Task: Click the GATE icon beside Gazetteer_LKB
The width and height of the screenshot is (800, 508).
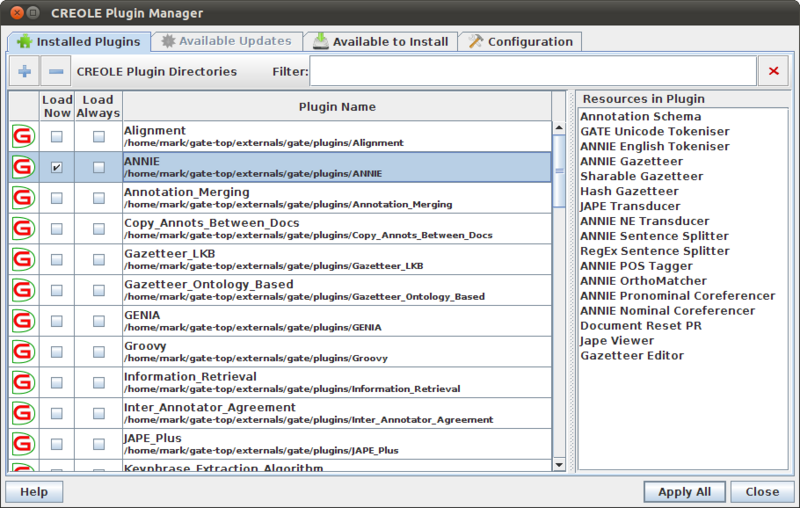Action: point(23,259)
